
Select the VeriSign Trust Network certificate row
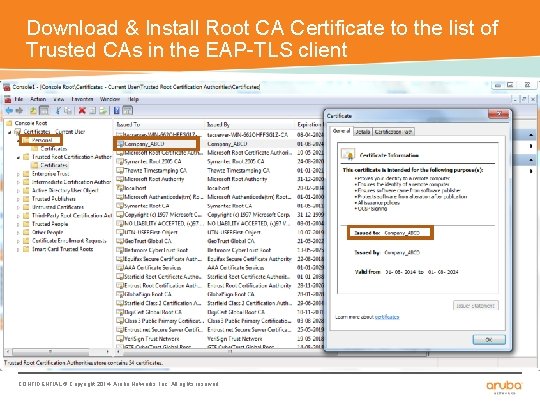[x=219, y=339]
